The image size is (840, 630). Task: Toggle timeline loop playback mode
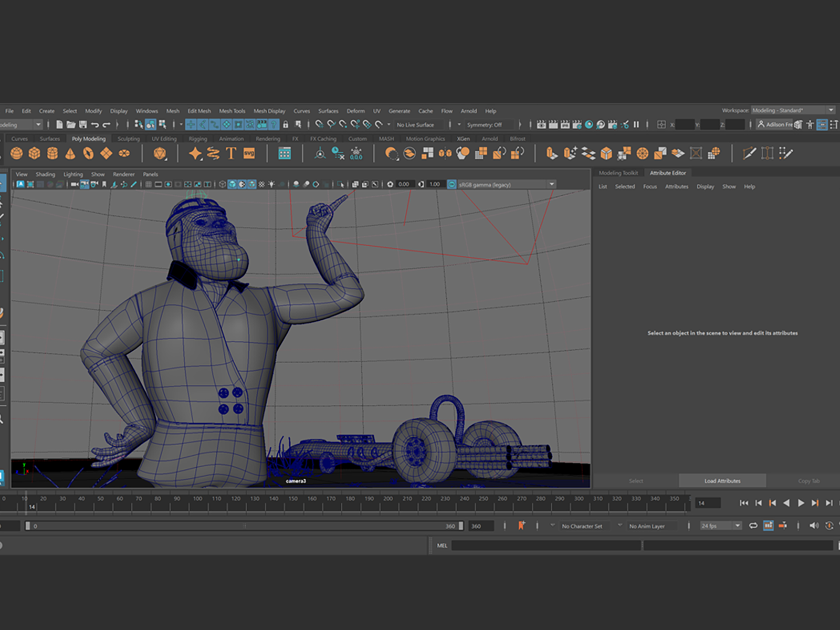coord(753,526)
